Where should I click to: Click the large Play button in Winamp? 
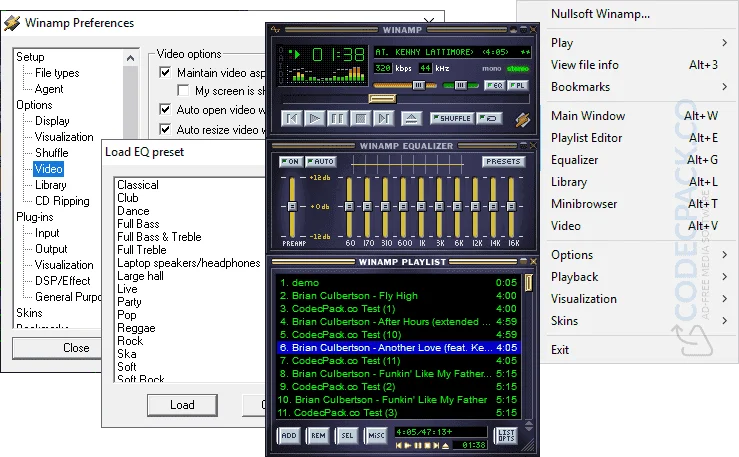point(314,118)
